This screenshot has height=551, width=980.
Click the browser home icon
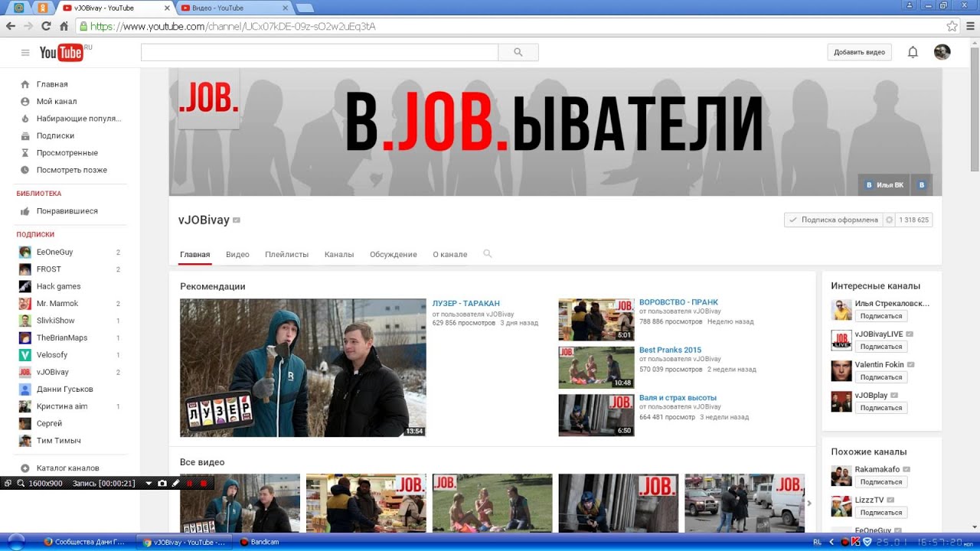(64, 26)
